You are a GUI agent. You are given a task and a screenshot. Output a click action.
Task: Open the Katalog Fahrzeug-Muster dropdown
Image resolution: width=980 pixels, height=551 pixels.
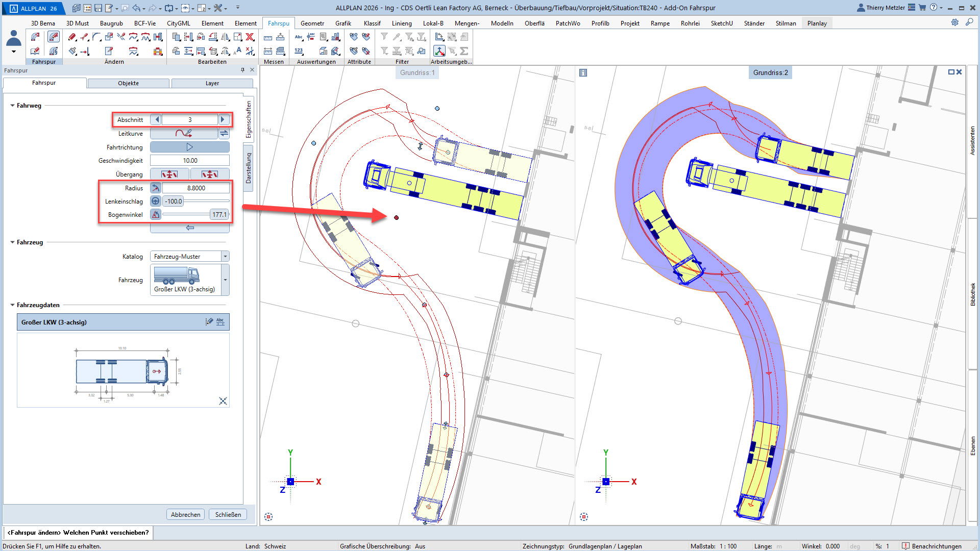[x=225, y=256]
